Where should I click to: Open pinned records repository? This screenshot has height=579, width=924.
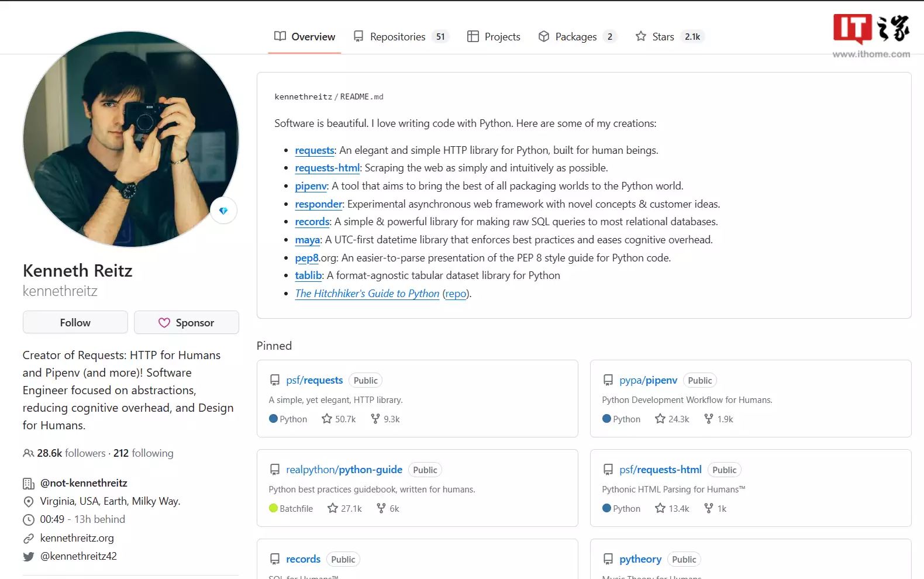point(304,559)
